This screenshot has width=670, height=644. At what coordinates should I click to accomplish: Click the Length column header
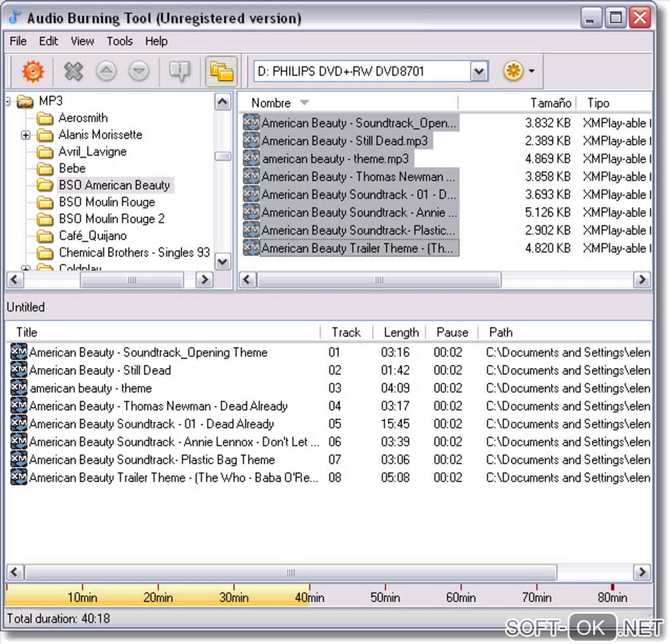pyautogui.click(x=400, y=333)
